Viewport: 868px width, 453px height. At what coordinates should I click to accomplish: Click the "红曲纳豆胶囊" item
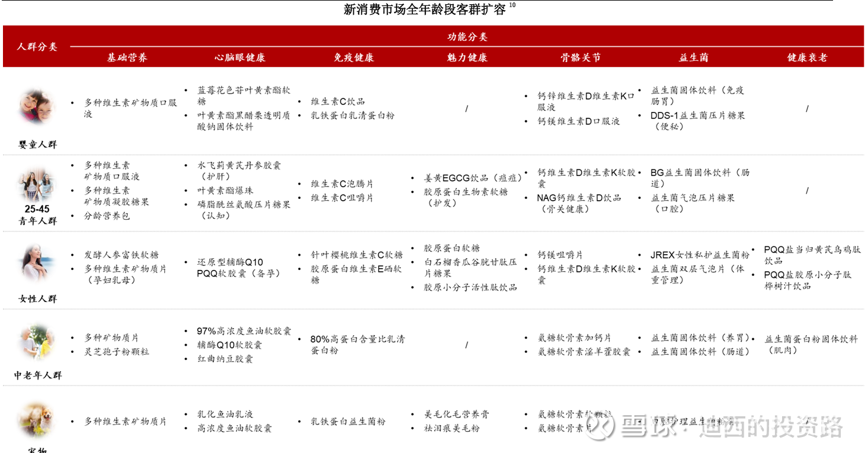[x=225, y=359]
